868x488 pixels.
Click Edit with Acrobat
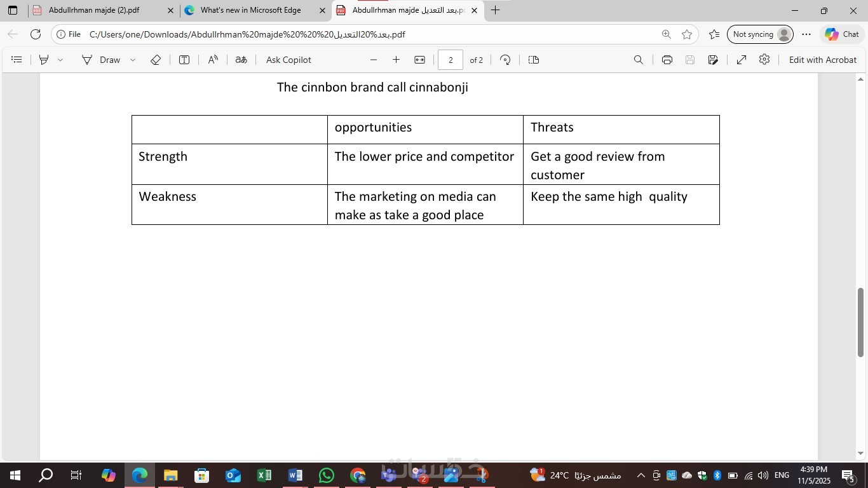pyautogui.click(x=823, y=60)
